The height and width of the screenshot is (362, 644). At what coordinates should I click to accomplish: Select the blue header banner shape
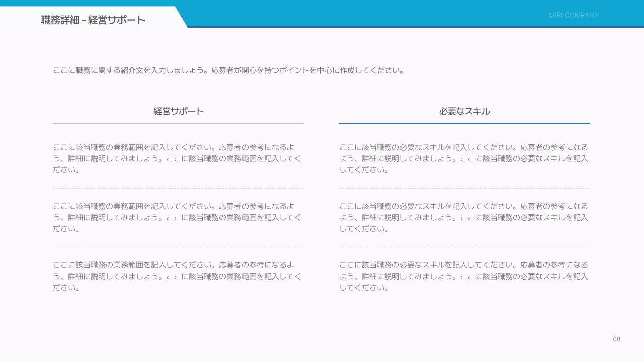click(x=403, y=13)
